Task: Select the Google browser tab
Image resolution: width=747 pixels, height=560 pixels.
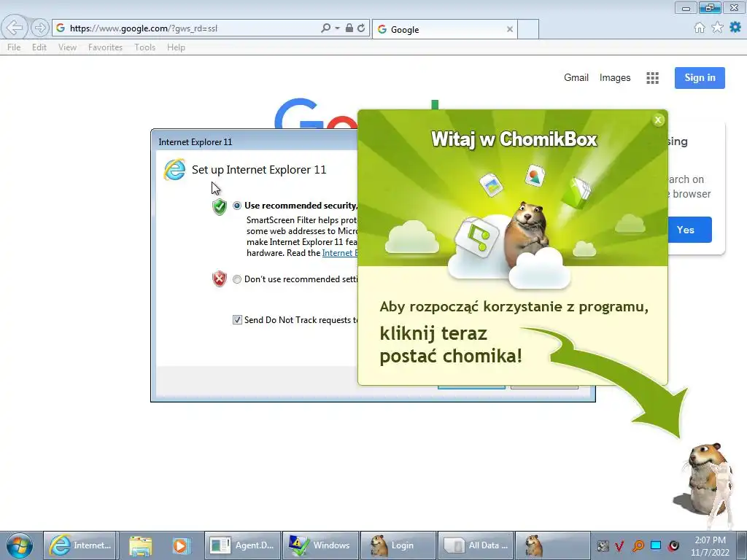Action: point(444,29)
